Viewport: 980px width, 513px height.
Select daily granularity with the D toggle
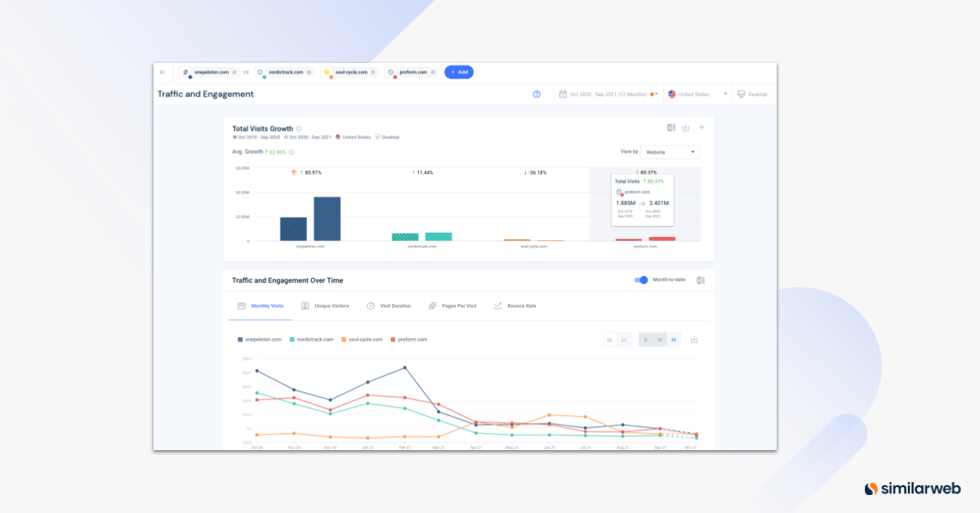[x=645, y=339]
